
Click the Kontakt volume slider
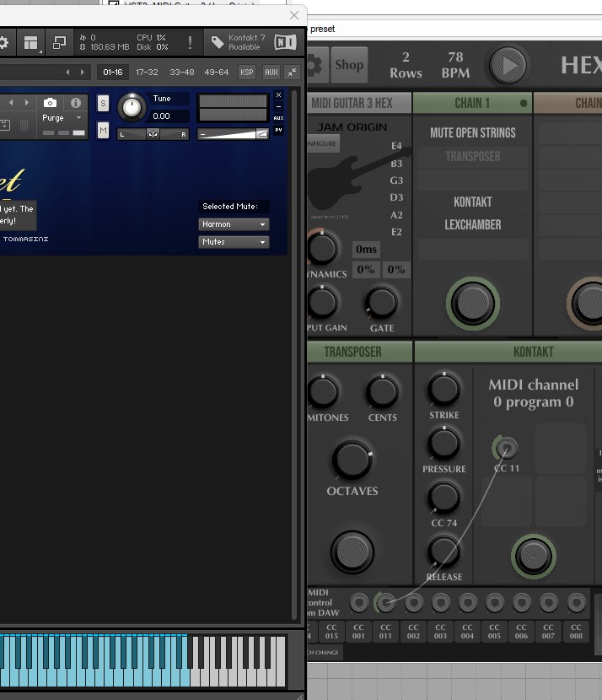[x=233, y=134]
